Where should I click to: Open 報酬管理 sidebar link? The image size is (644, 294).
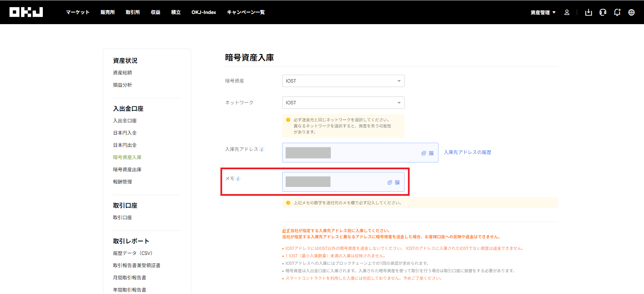point(123,182)
